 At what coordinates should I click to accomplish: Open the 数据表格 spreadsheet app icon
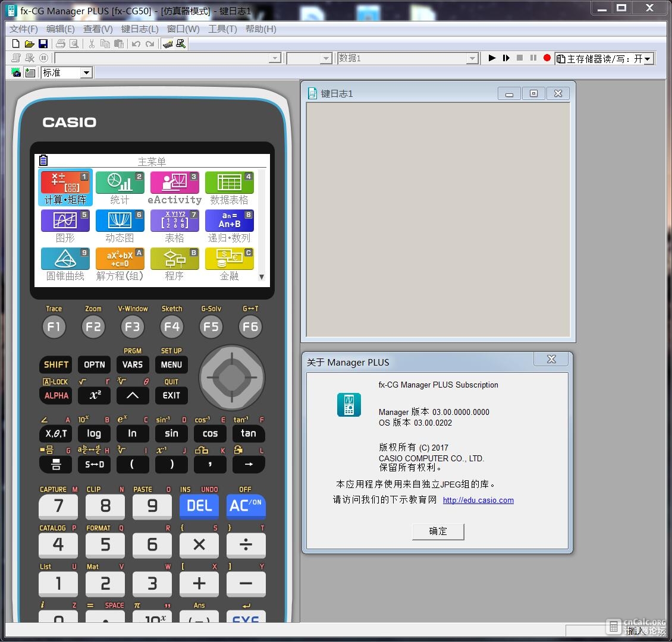[x=230, y=188]
